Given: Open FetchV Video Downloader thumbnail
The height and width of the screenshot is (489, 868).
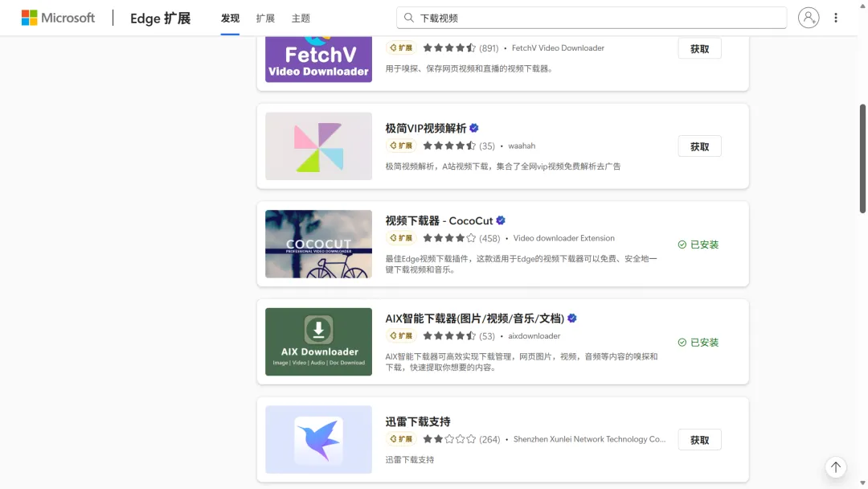Looking at the screenshot, I should [318, 60].
